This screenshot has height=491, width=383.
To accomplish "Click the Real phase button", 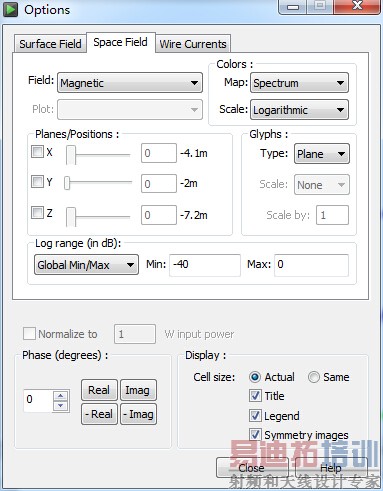I will point(99,390).
